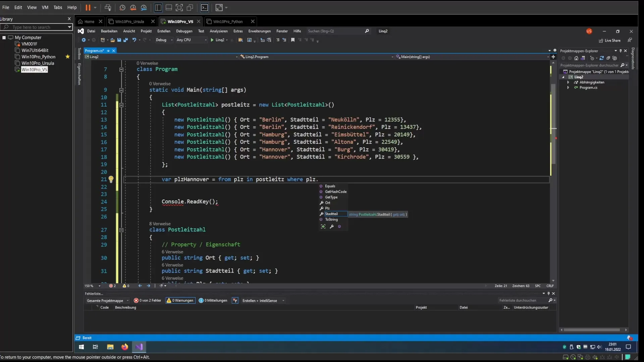Click the Visual Studio taskbar icon
This screenshot has height=362, width=644.
[139, 347]
